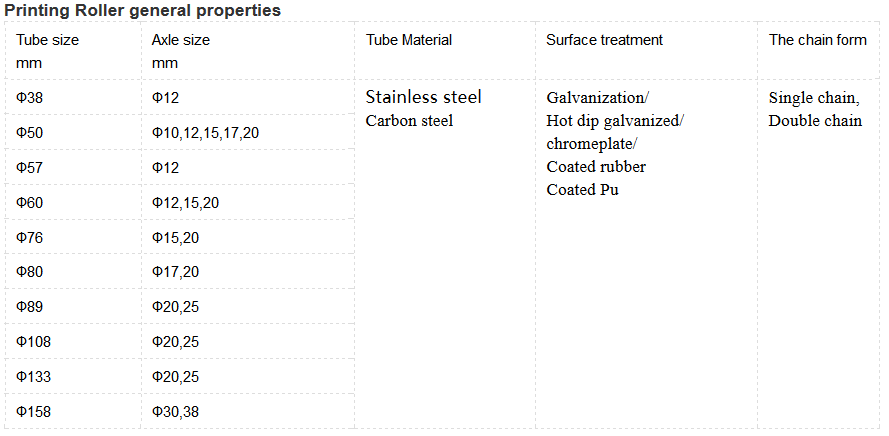Select the Φ60 tube size cell
889x436 pixels.
[x=30, y=203]
